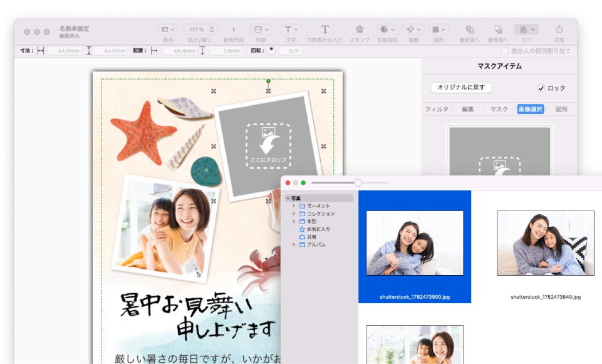This screenshot has height=364, width=602.
Task: Click the 48.4mm horizontal position field
Action: click(x=180, y=51)
